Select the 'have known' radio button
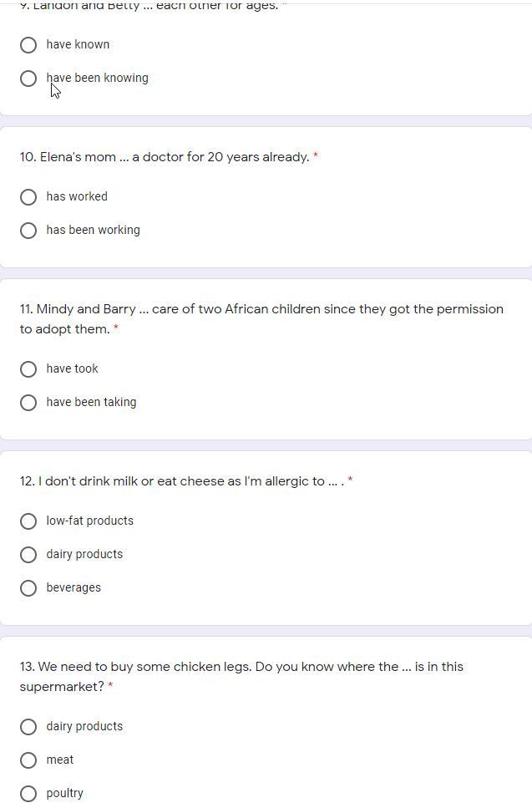Viewport: 532px width, 808px height. [x=28, y=44]
